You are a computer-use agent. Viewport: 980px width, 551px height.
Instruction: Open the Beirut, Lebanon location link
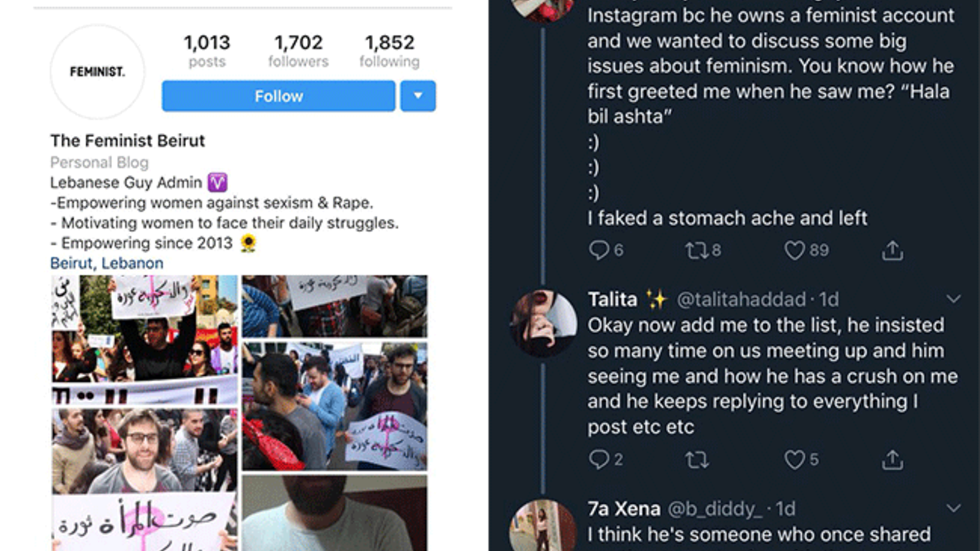[107, 263]
